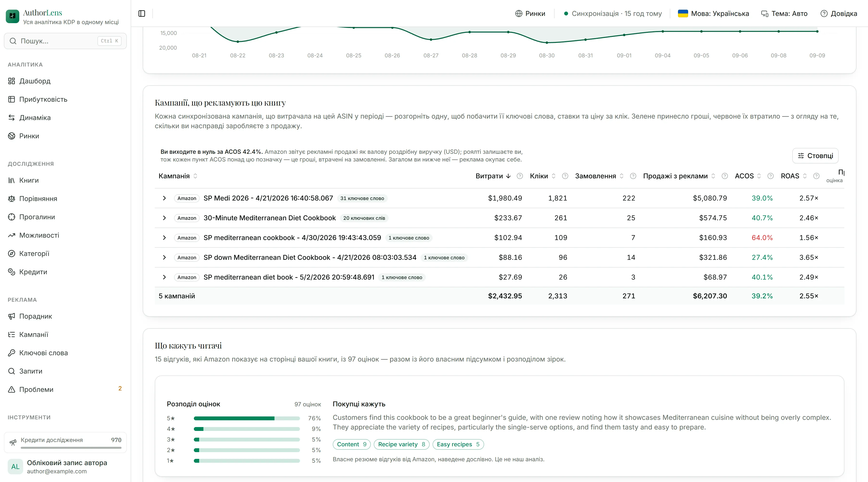Click the Категорії compass icon
The height and width of the screenshot is (482, 868).
[12, 254]
